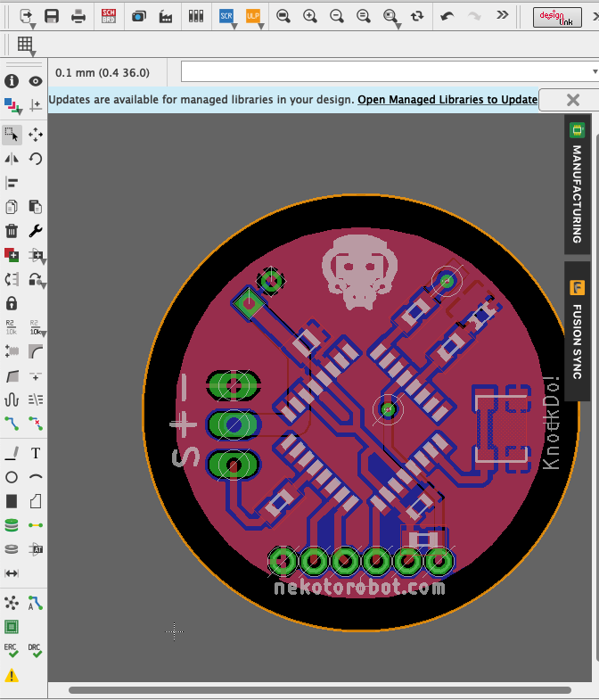Click the design link button

point(557,17)
